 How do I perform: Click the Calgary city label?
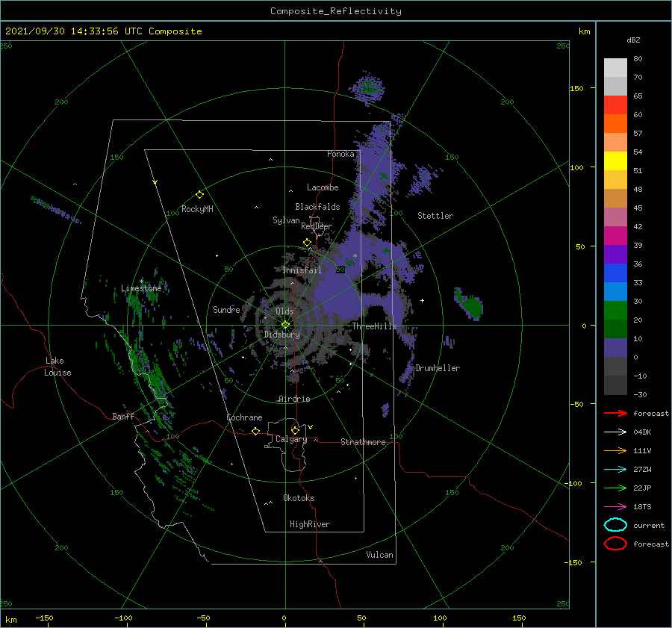coord(291,439)
